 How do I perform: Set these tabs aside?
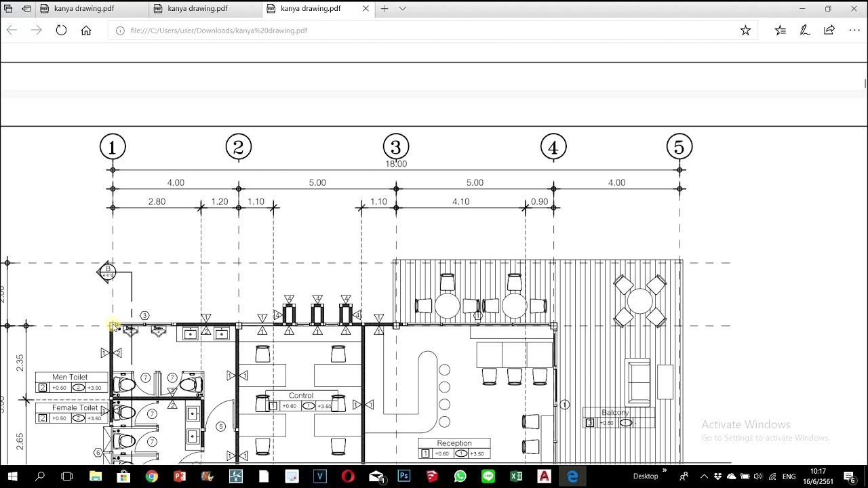tap(26, 9)
